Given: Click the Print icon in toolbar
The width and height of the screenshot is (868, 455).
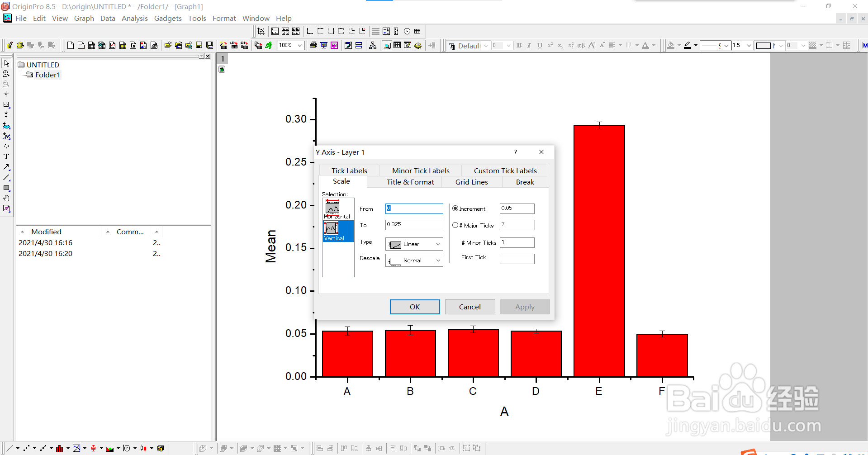Looking at the screenshot, I should point(313,45).
